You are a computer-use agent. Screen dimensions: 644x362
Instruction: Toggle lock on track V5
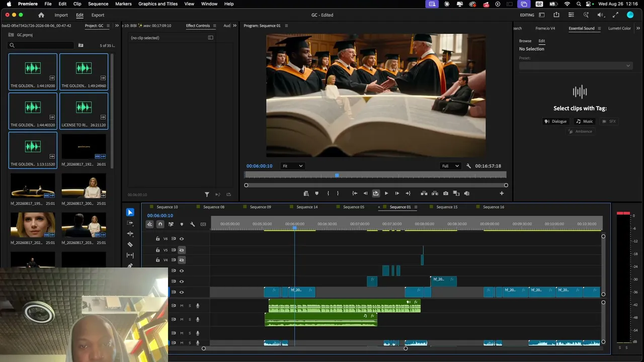157,250
